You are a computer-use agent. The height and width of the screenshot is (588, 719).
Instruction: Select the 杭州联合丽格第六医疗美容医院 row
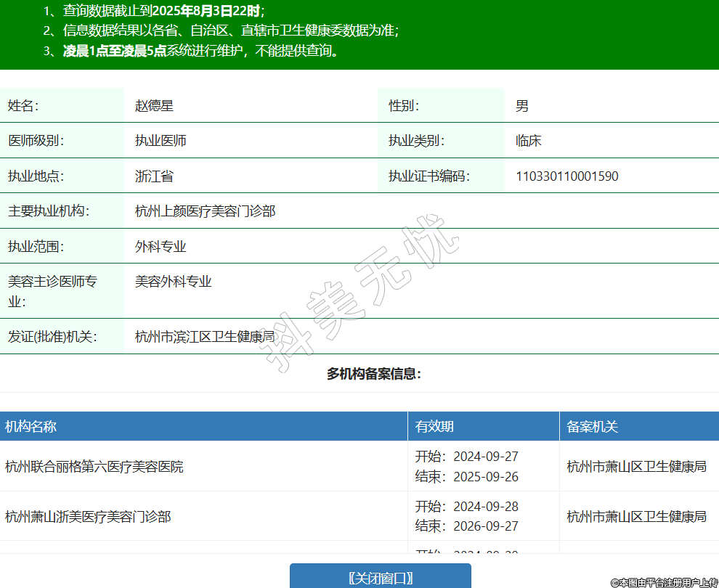point(94,467)
